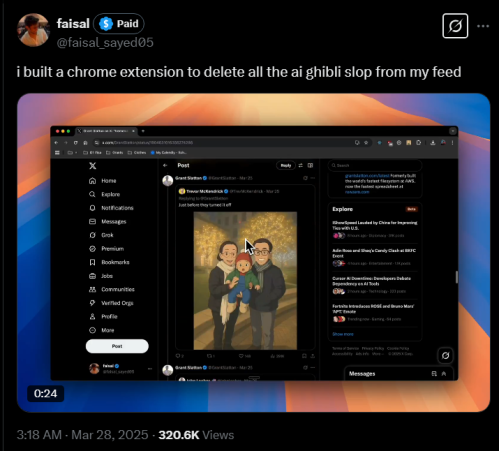Click the share upload icon under the image
This screenshot has height=451, width=499.
pyautogui.click(x=313, y=356)
